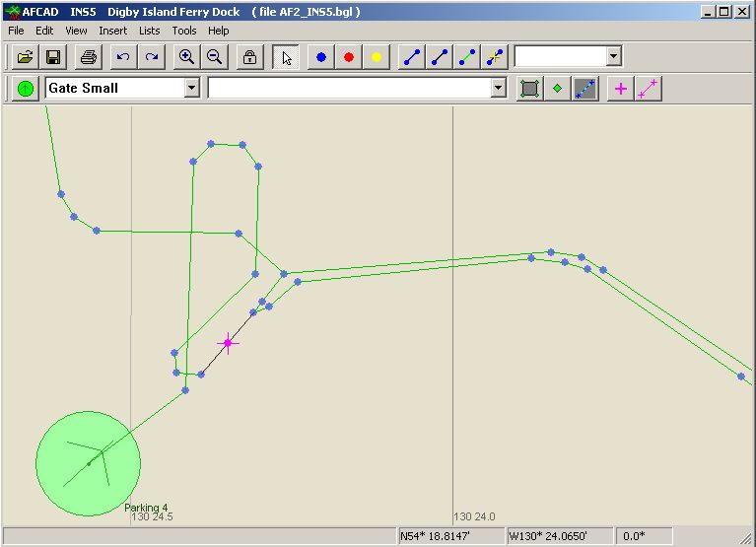Image resolution: width=756 pixels, height=547 pixels.
Task: Expand the wide empty dropdown beside Gate Small
Action: pyautogui.click(x=498, y=89)
